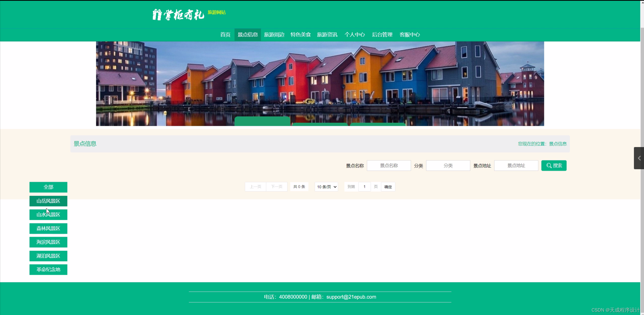Open the 首页 nav menu item
The height and width of the screenshot is (315, 644).
pyautogui.click(x=225, y=35)
